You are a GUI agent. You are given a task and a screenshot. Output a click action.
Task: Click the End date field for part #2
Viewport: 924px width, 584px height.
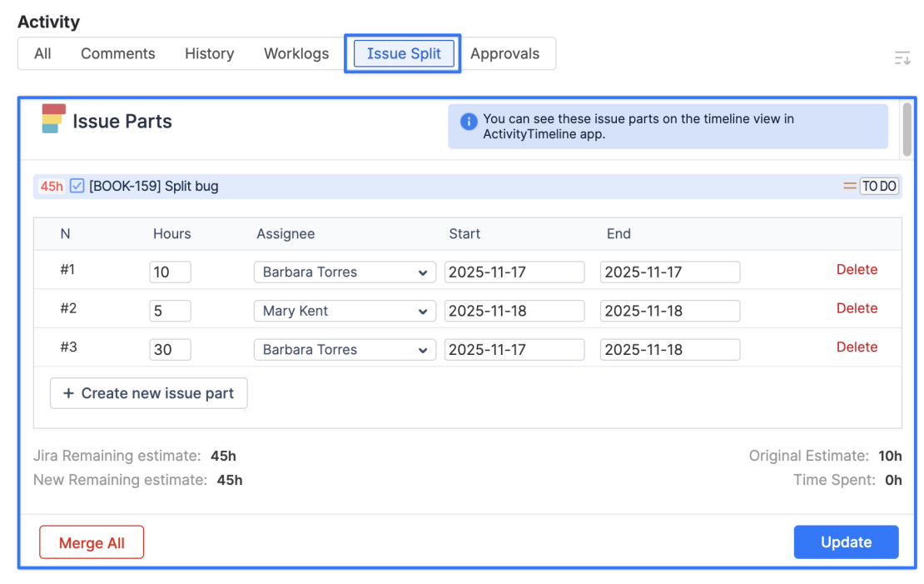(669, 311)
